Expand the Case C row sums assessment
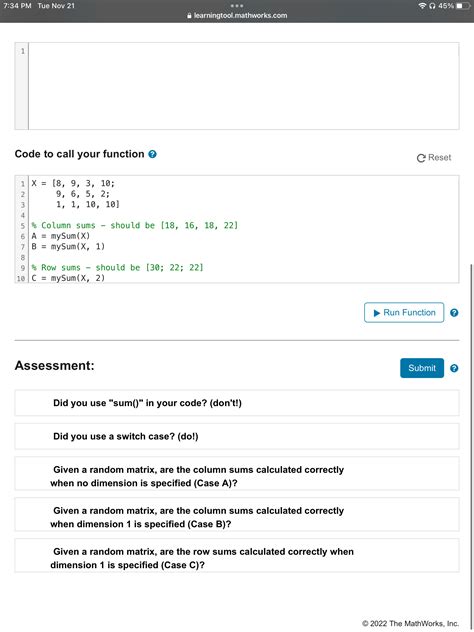The height and width of the screenshot is (632, 474). (x=237, y=556)
